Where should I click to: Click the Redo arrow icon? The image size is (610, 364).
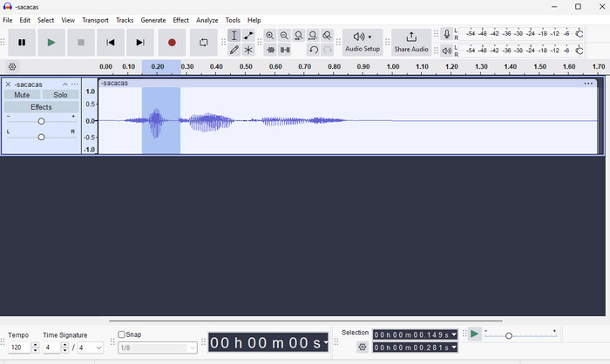[328, 50]
